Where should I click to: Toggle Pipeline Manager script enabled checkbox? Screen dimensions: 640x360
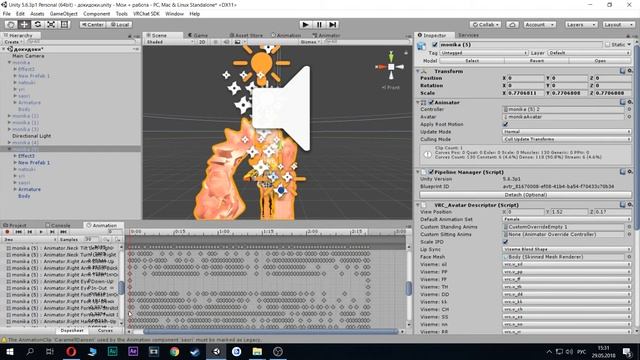[431, 172]
